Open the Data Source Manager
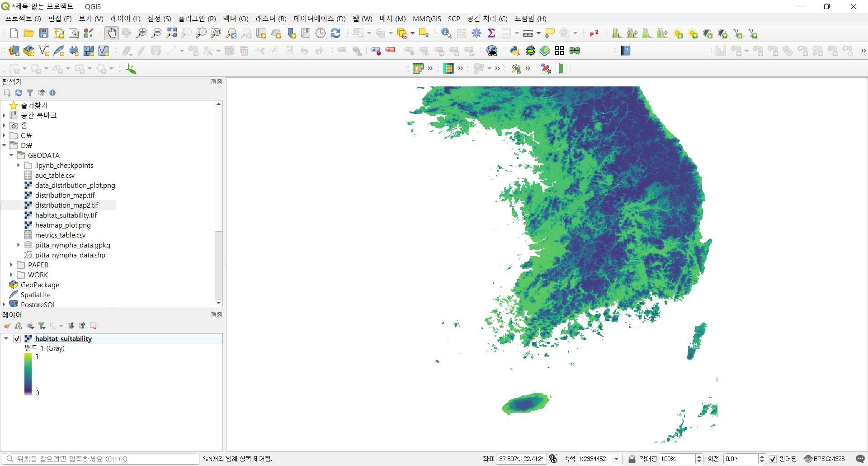The height and width of the screenshot is (466, 868). [x=14, y=51]
